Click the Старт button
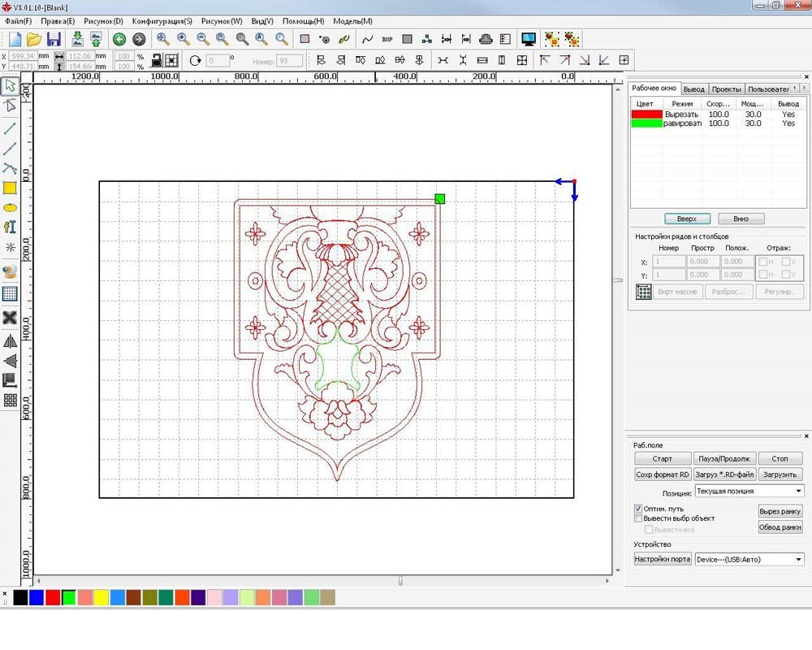This screenshot has width=812, height=650. point(663,459)
